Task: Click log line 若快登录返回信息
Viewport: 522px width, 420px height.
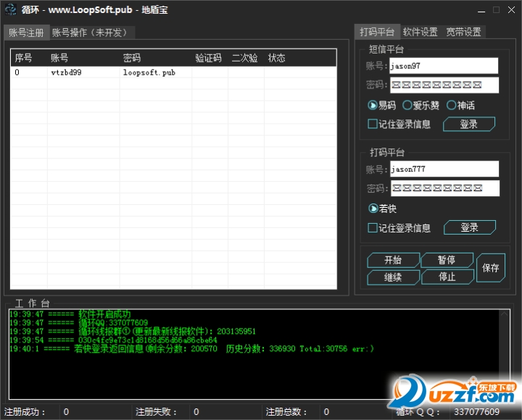Action: pyautogui.click(x=191, y=349)
